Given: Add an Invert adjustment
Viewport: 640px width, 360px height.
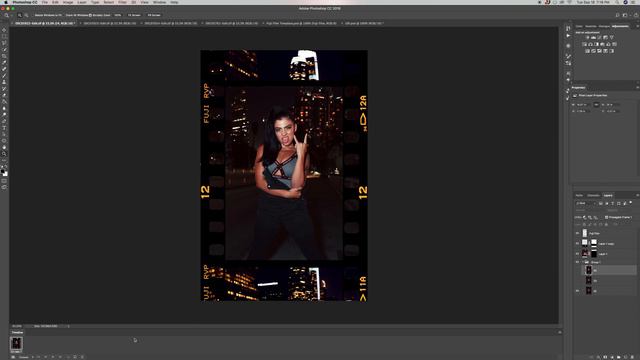Looking at the screenshot, I should (587, 51).
